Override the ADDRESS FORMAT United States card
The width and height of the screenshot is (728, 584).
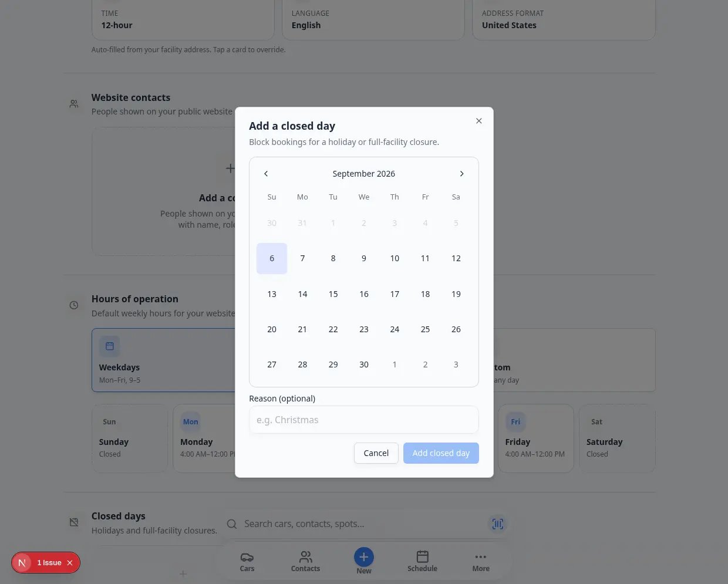click(x=564, y=20)
